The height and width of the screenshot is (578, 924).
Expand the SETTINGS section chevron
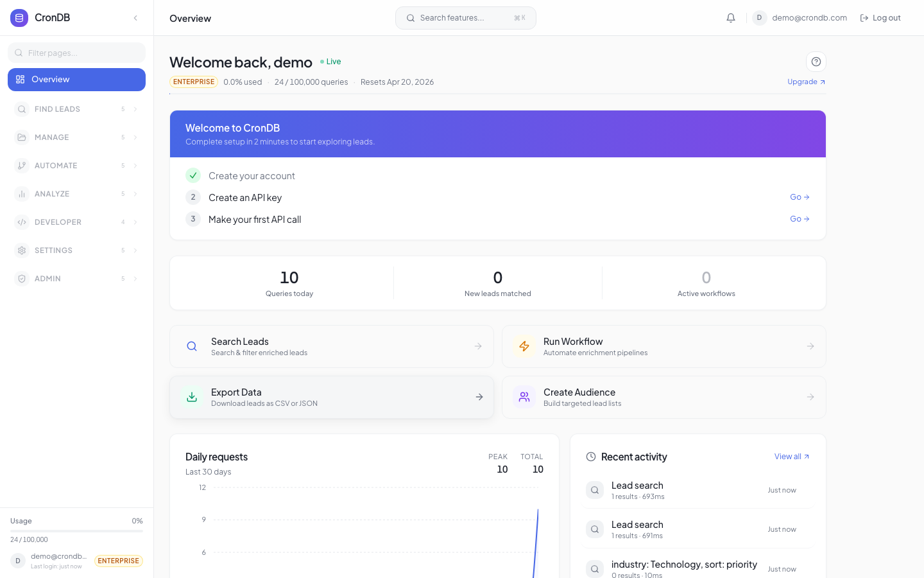[135, 250]
